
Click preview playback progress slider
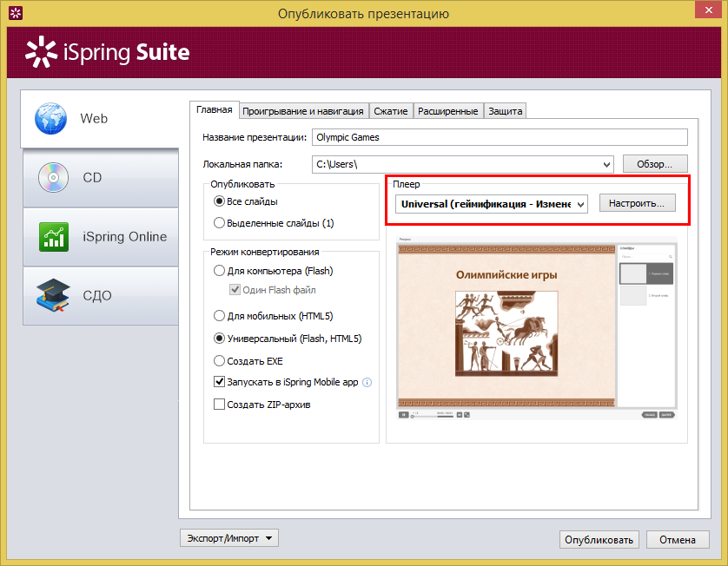pos(433,416)
